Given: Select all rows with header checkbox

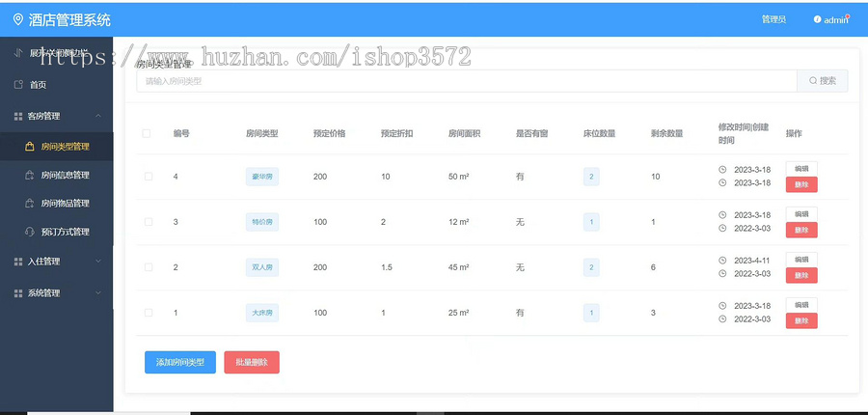Looking at the screenshot, I should (147, 133).
